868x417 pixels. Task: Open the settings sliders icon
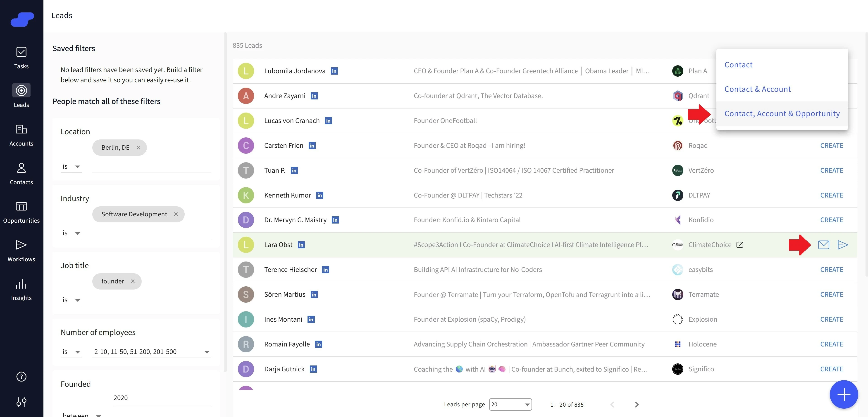(21, 402)
